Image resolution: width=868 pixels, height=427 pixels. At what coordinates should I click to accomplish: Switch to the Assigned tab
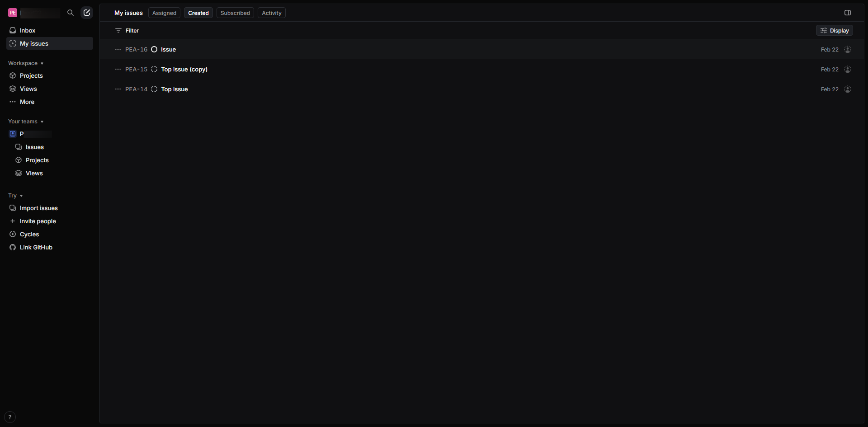pos(164,13)
